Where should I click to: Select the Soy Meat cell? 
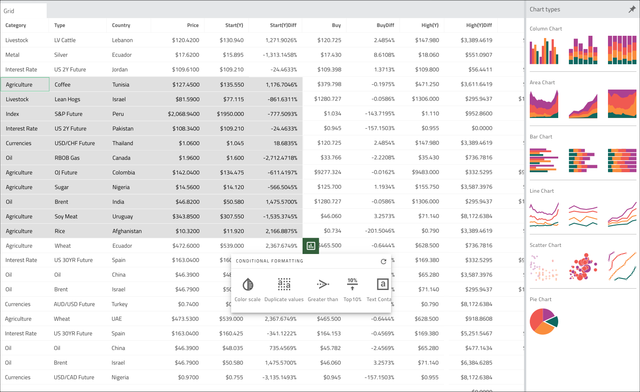click(66, 216)
